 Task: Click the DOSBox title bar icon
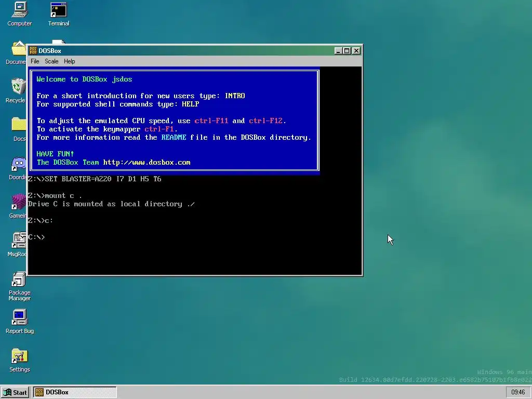click(x=33, y=50)
